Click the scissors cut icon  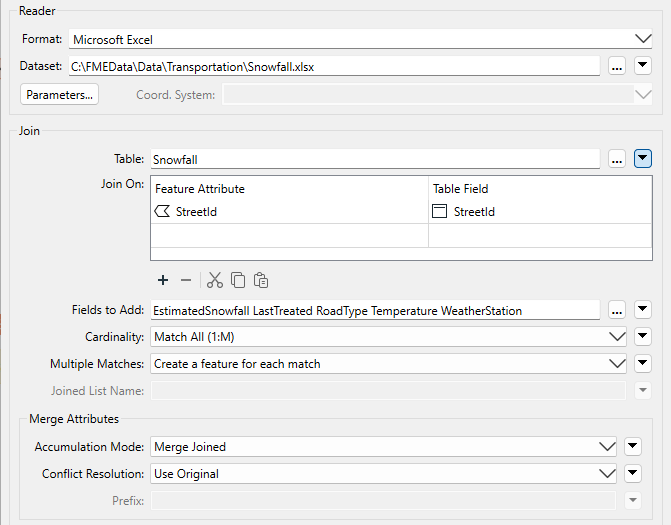tap(215, 280)
